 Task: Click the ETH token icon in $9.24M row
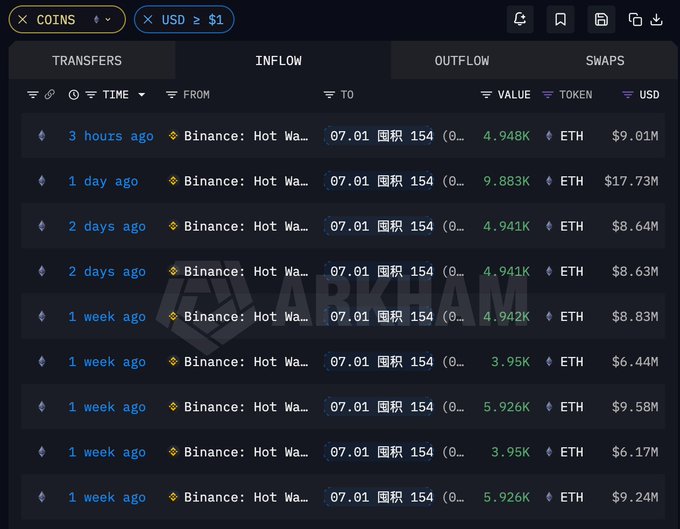coord(549,497)
